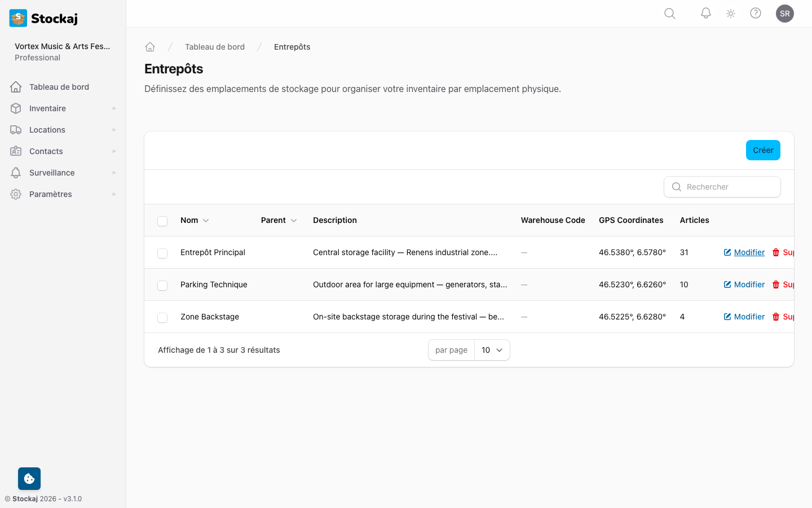Image resolution: width=812 pixels, height=508 pixels.
Task: Open the help question mark icon
Action: (x=756, y=13)
